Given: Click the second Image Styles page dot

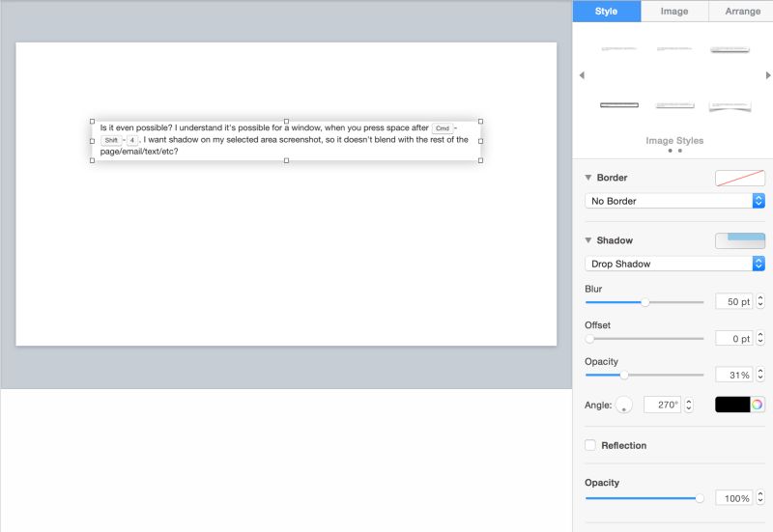Looking at the screenshot, I should (680, 151).
